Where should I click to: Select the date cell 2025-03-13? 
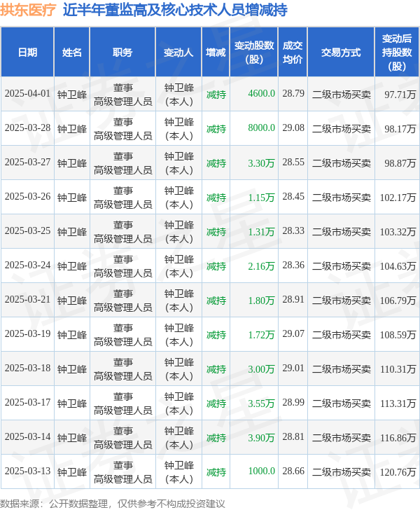tap(27, 471)
